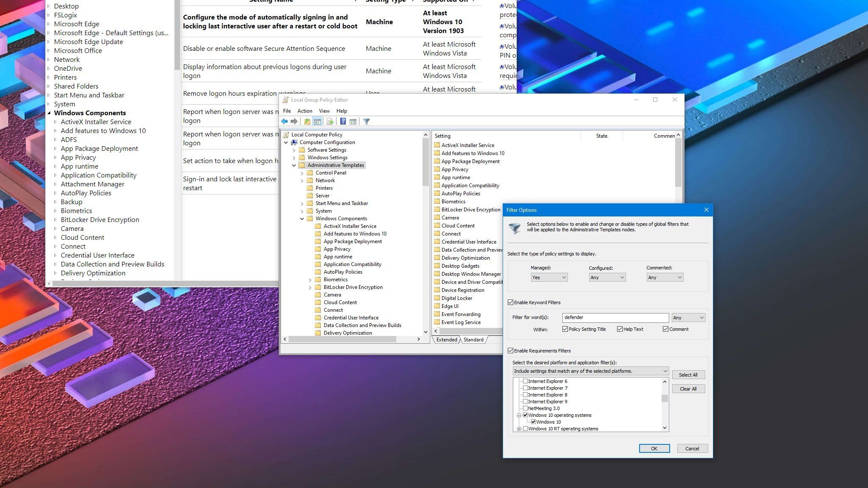
Task: Click the platform list vertical scrollbar thumb
Action: point(665,399)
